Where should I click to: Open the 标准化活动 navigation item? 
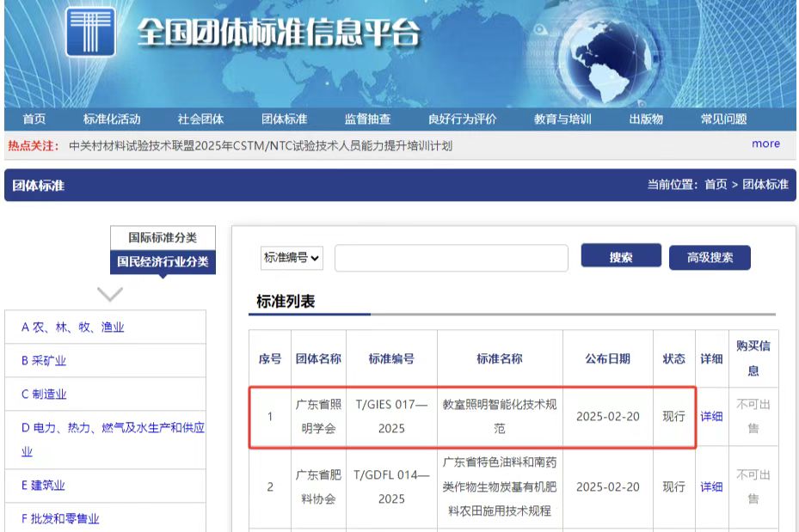(x=112, y=119)
